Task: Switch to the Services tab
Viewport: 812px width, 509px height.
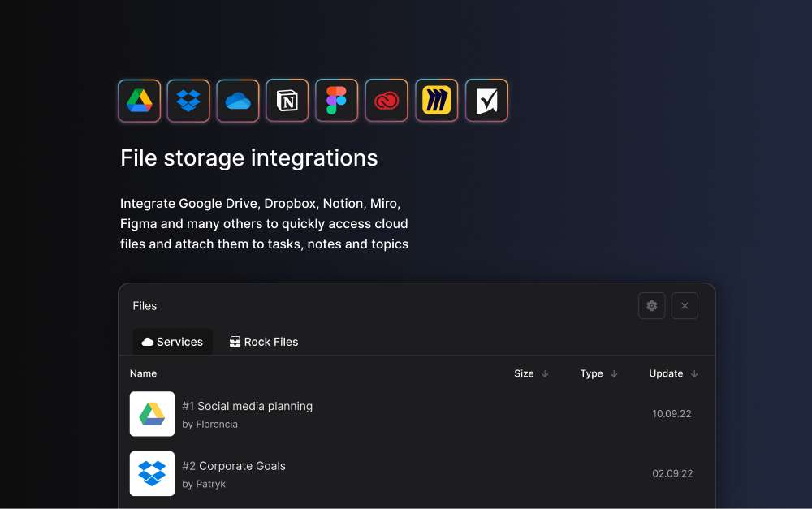Action: pyautogui.click(x=172, y=342)
